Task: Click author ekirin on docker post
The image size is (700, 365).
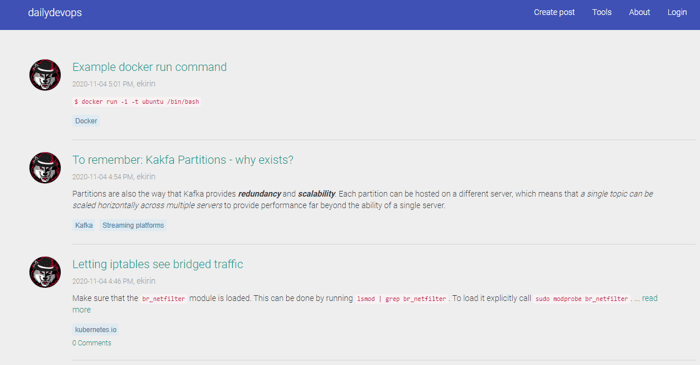Action: click(x=146, y=84)
